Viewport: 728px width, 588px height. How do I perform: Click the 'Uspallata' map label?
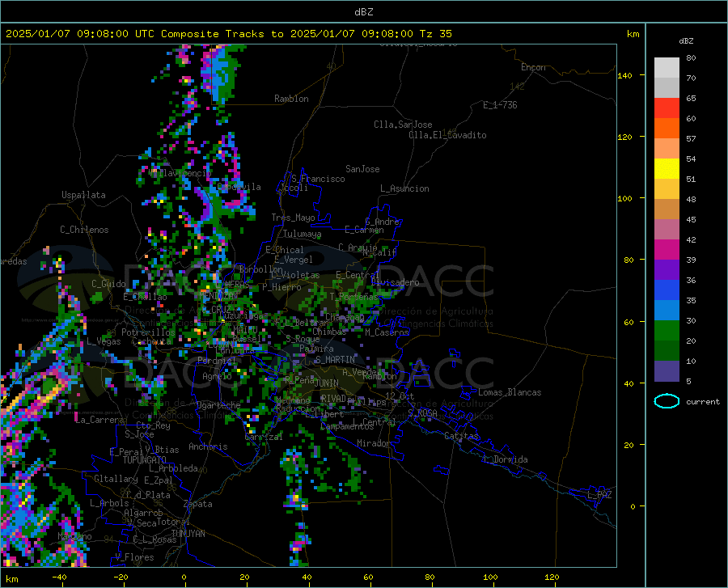tap(83, 195)
